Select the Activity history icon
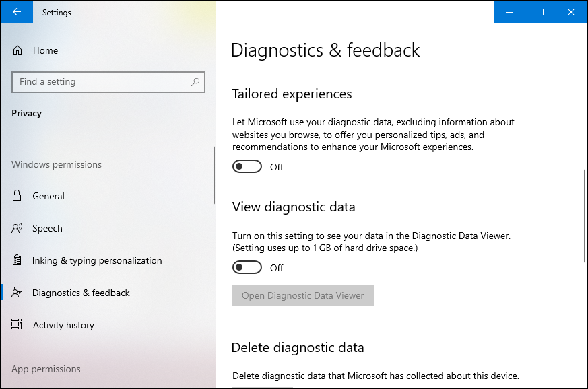The image size is (588, 389). [x=18, y=325]
